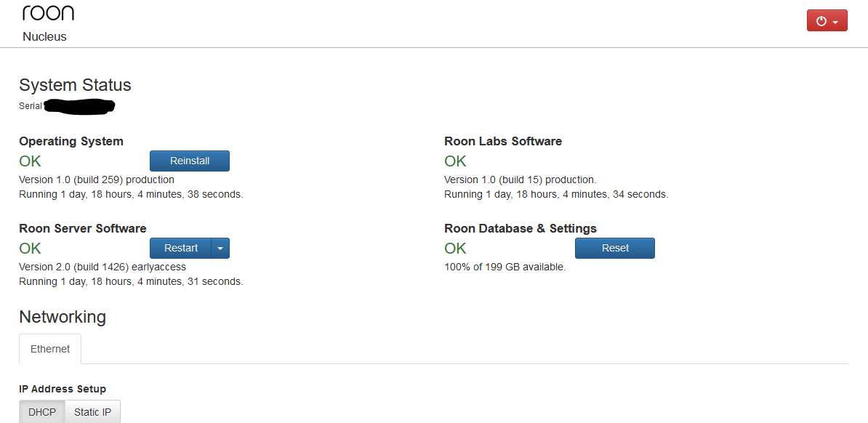Screen dimensions: 868x423
Task: Click the Roon Server Software heading
Action: tap(83, 228)
